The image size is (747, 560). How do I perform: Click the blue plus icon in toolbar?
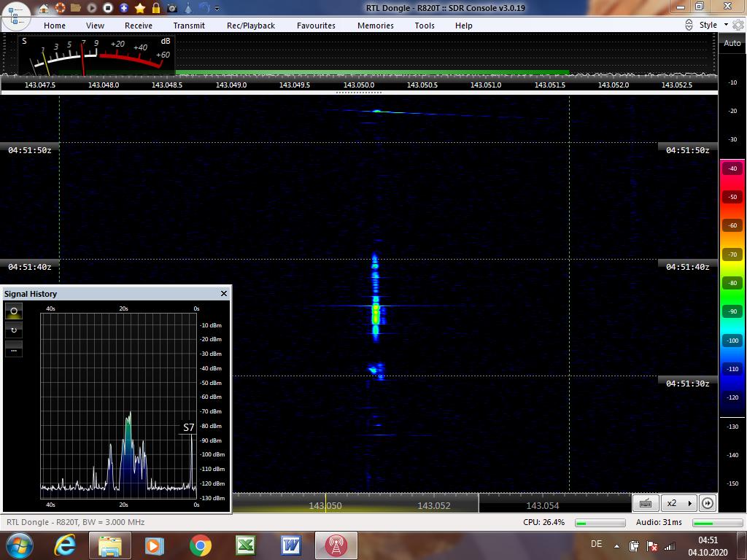[124, 8]
